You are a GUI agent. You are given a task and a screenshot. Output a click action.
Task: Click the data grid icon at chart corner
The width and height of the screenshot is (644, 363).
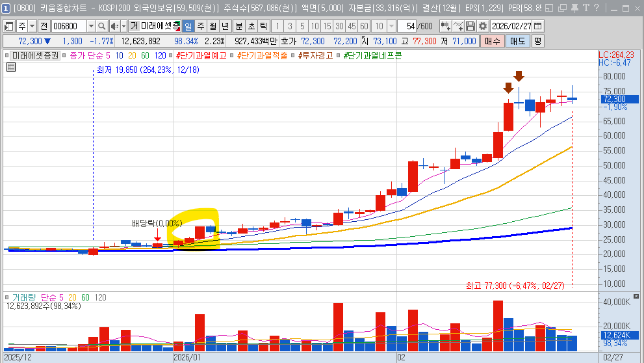(x=11, y=67)
